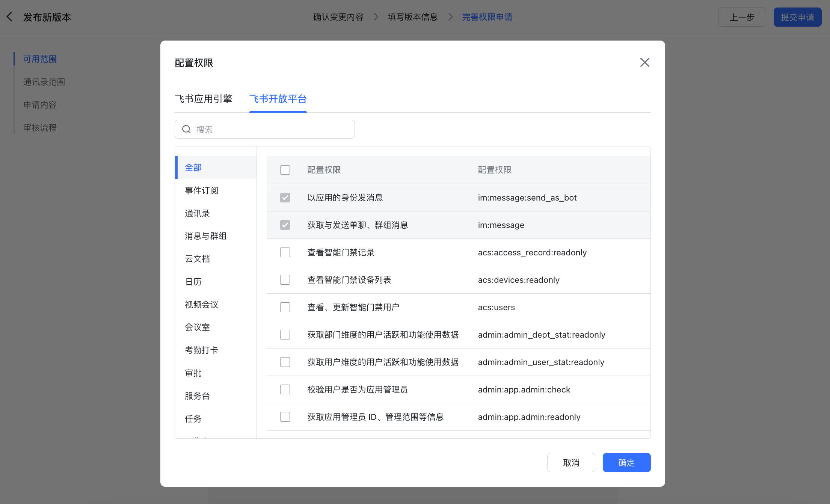Click the im:message:send_as_bot scope text
The image size is (830, 504).
tap(527, 198)
